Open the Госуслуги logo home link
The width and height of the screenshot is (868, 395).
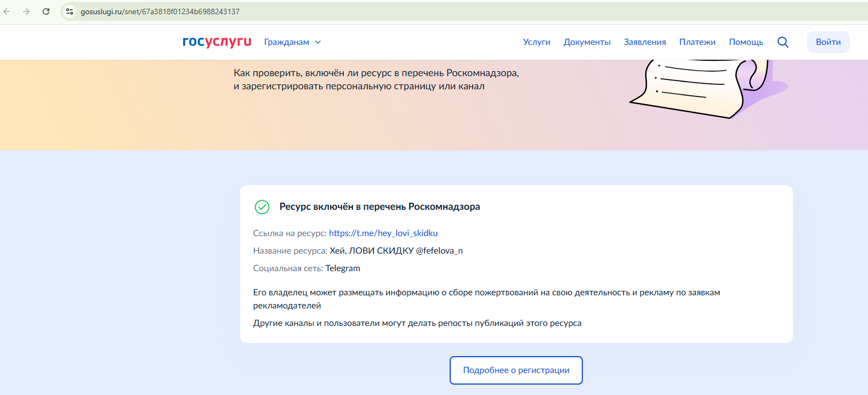pos(217,42)
